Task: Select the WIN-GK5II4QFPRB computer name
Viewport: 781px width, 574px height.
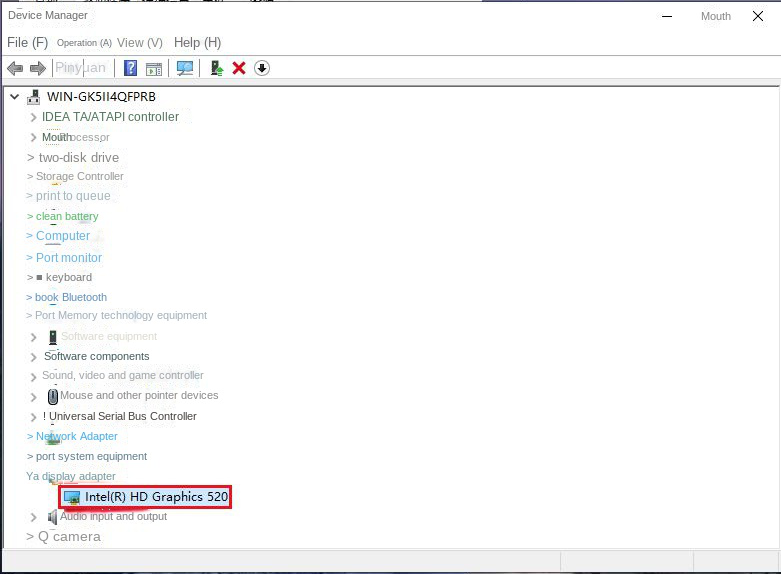Action: 101,97
